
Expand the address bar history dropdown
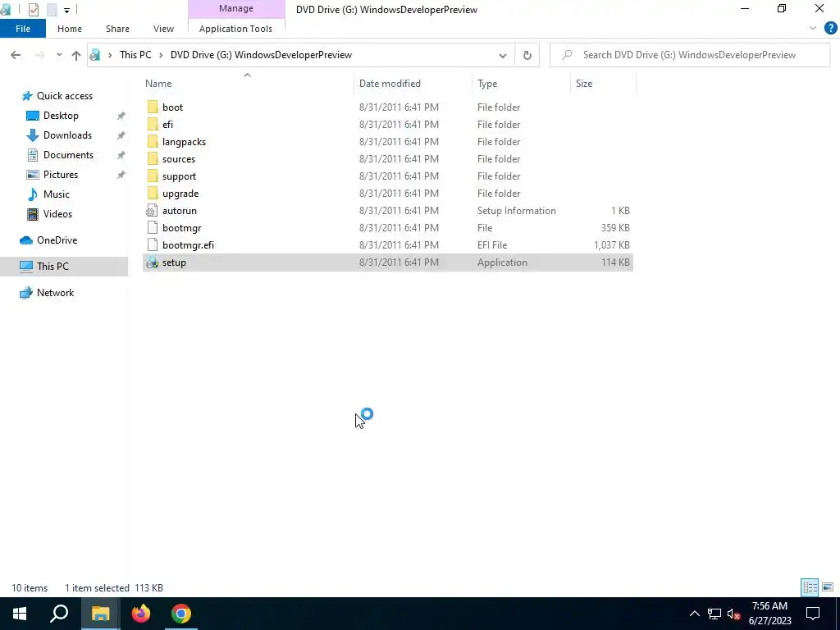[503, 55]
